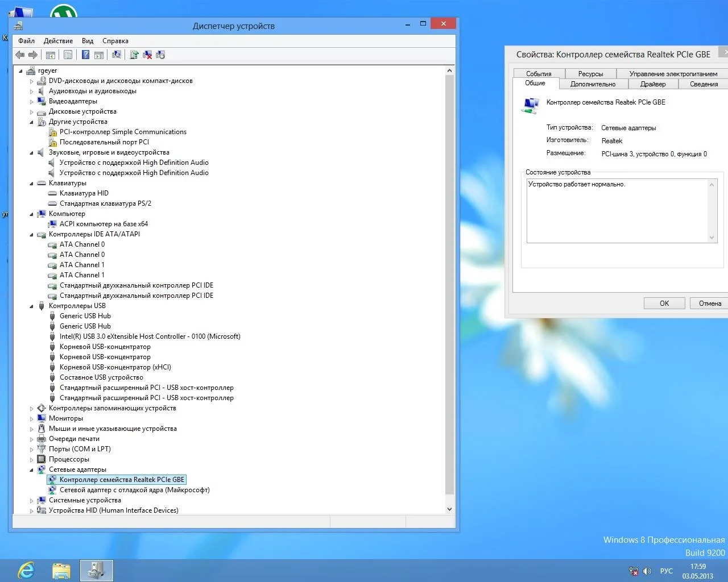Open the Действие menu
Screen dimensions: 728x582
tap(58, 41)
